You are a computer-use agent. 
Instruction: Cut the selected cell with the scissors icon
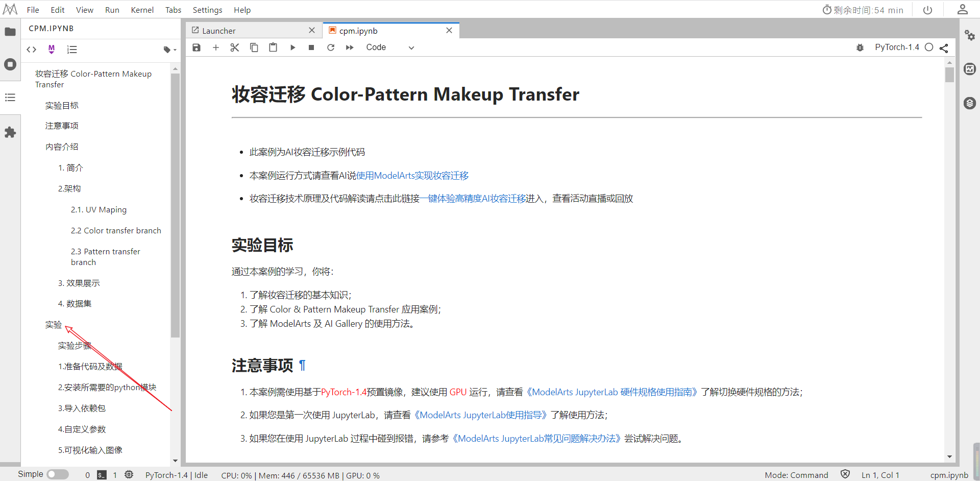235,47
